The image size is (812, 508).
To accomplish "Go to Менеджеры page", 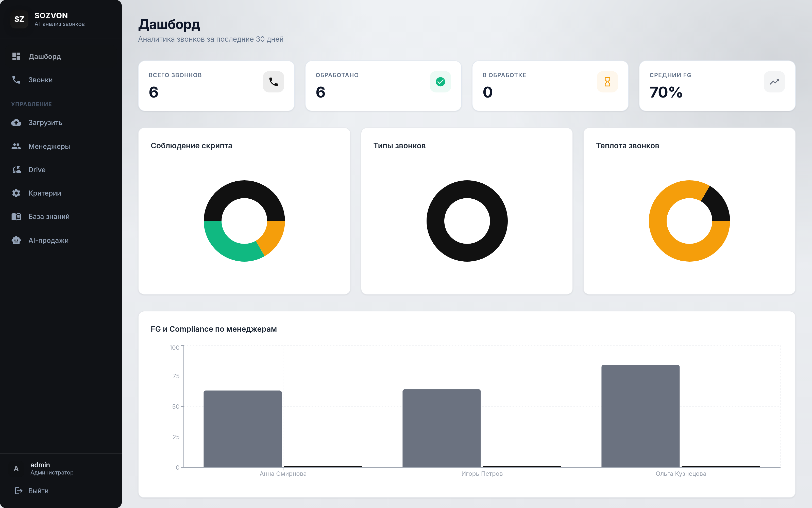I will (61, 146).
